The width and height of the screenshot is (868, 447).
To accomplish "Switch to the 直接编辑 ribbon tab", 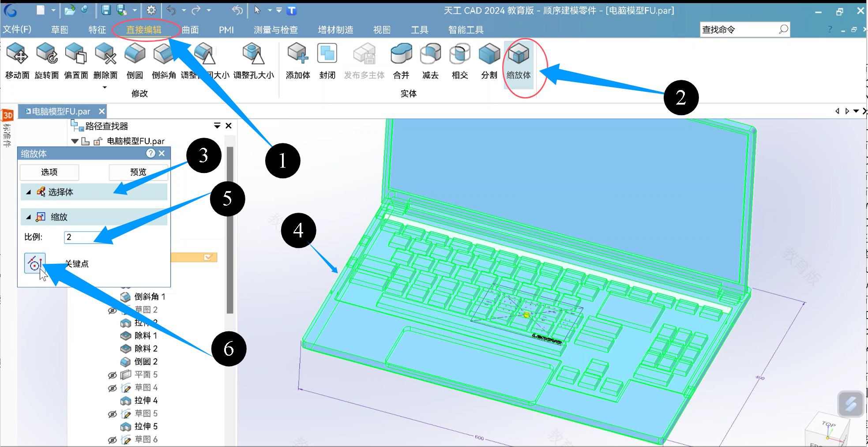I will [x=144, y=30].
